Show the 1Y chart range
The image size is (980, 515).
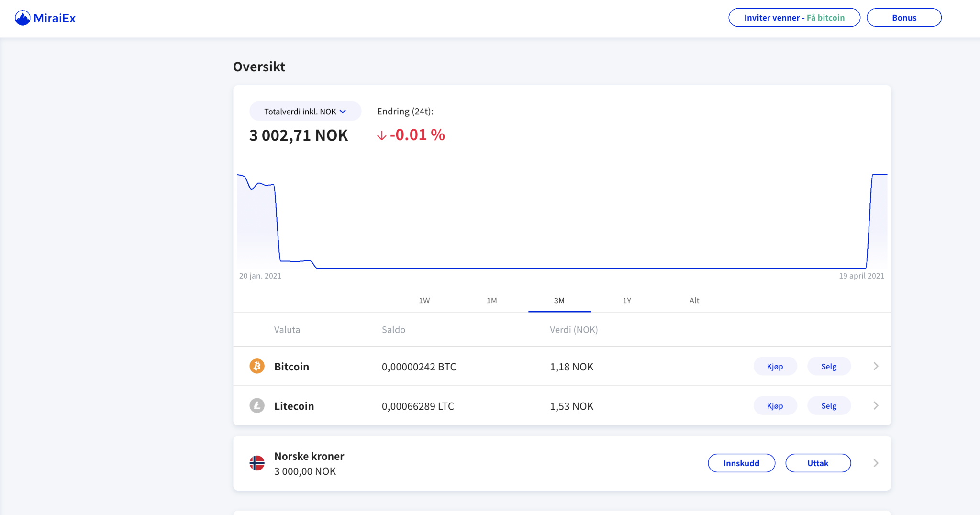(627, 301)
